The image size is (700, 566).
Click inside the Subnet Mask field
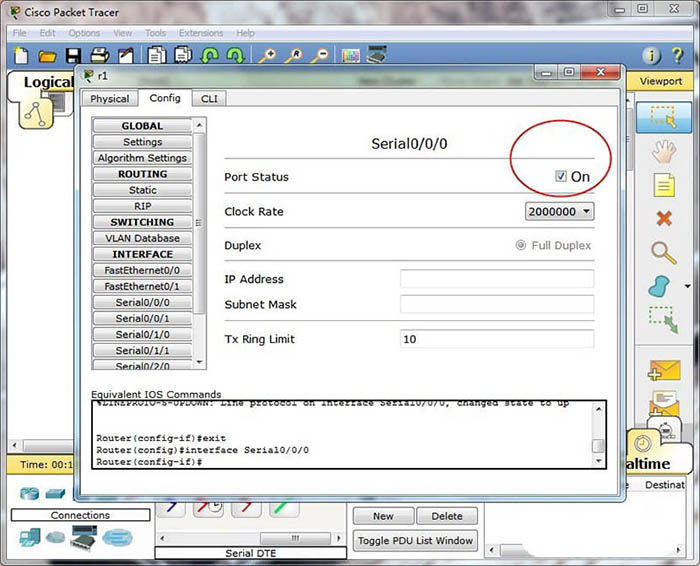point(497,304)
